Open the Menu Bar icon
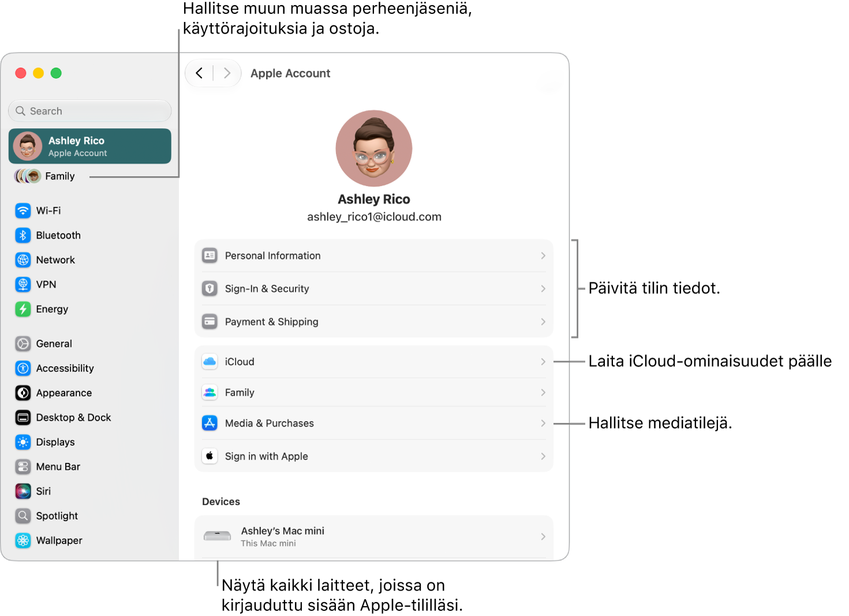849x616 pixels. pyautogui.click(x=23, y=466)
